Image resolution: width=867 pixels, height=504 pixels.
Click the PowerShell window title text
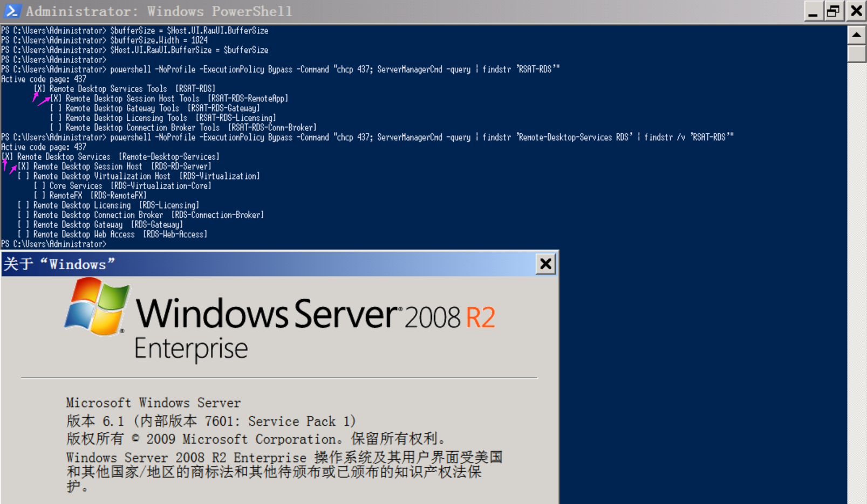(x=159, y=11)
